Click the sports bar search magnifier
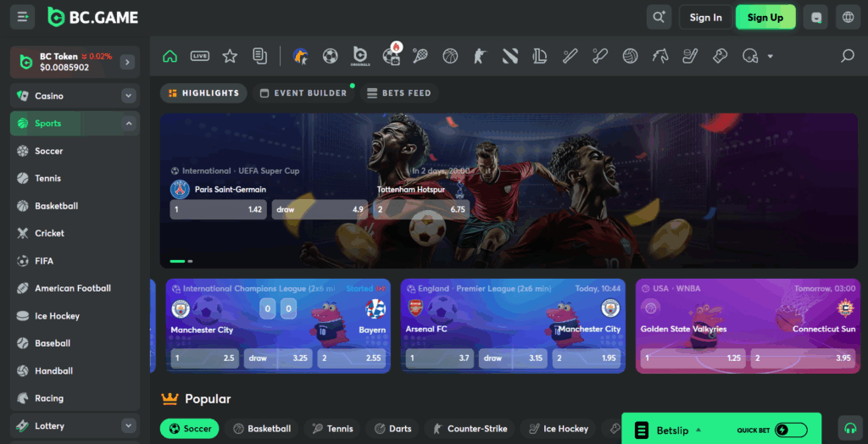Screen dimensions: 868x444 (848, 56)
